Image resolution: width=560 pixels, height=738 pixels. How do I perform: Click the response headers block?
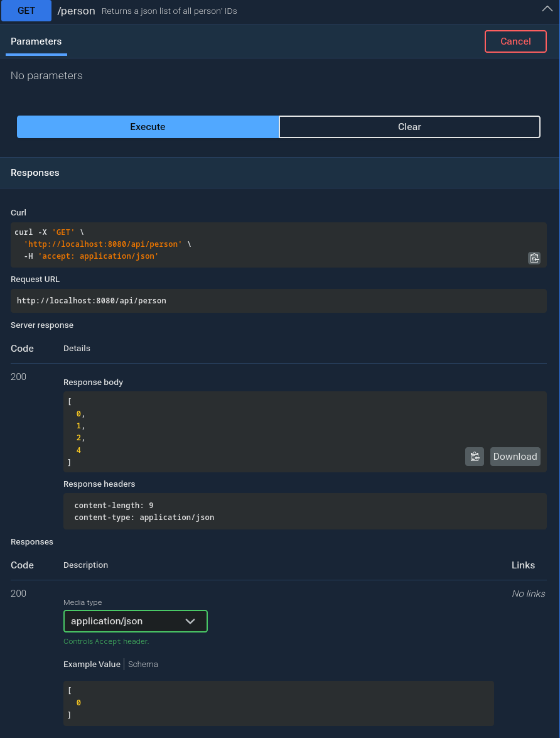[304, 511]
